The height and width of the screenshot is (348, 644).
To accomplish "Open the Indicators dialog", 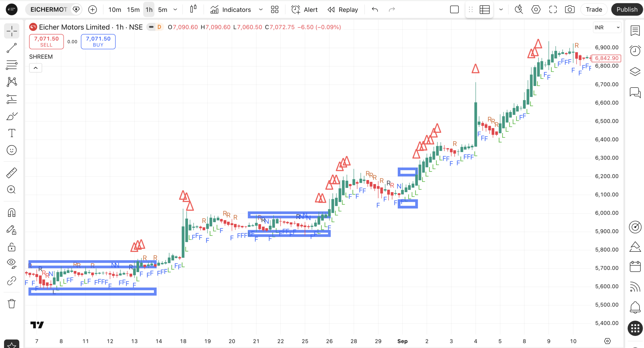I will (x=231, y=10).
